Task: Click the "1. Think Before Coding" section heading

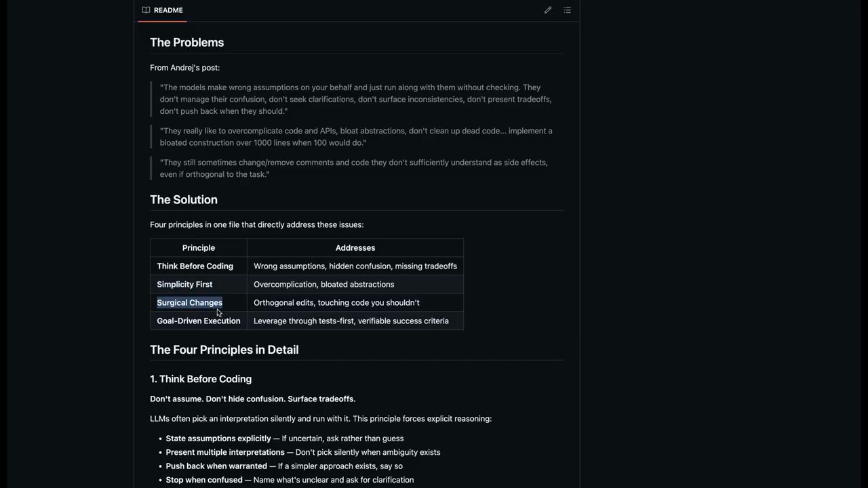Action: 201,379
